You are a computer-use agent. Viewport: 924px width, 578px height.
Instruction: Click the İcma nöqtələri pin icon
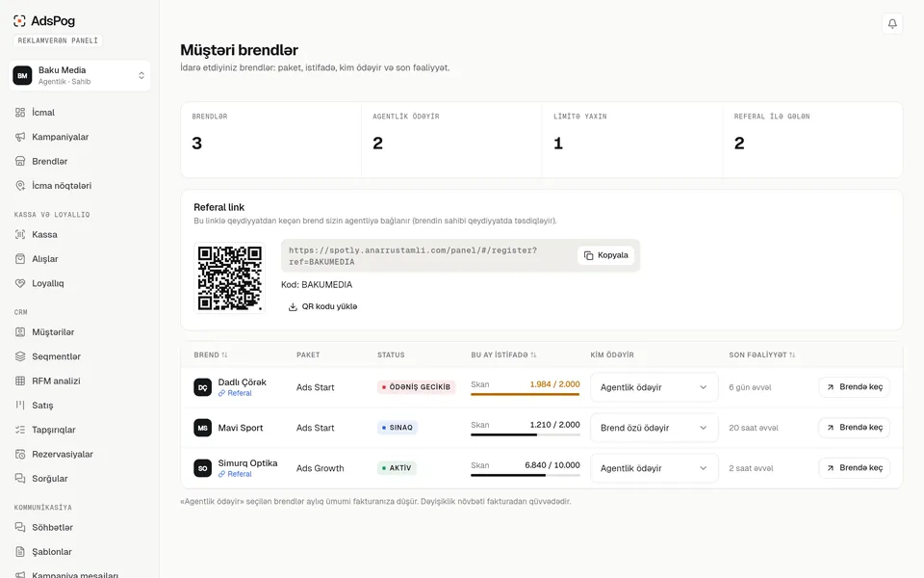(20, 185)
